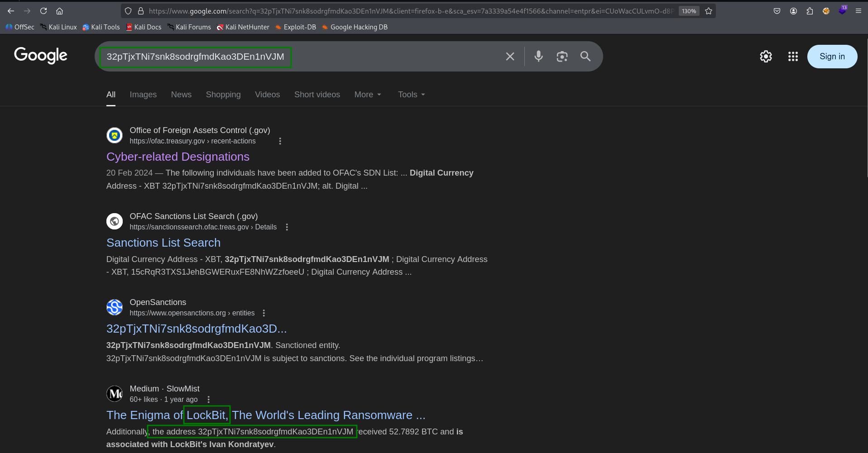This screenshot has width=868, height=453.
Task: Reload the page with the refresh icon
Action: click(43, 11)
